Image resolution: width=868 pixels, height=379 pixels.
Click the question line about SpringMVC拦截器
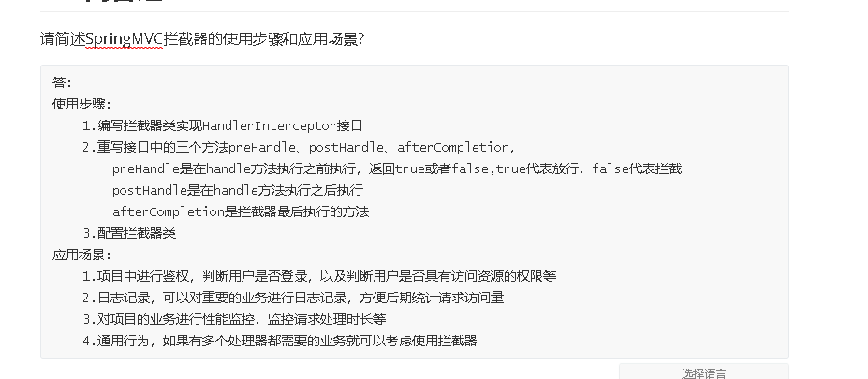201,39
